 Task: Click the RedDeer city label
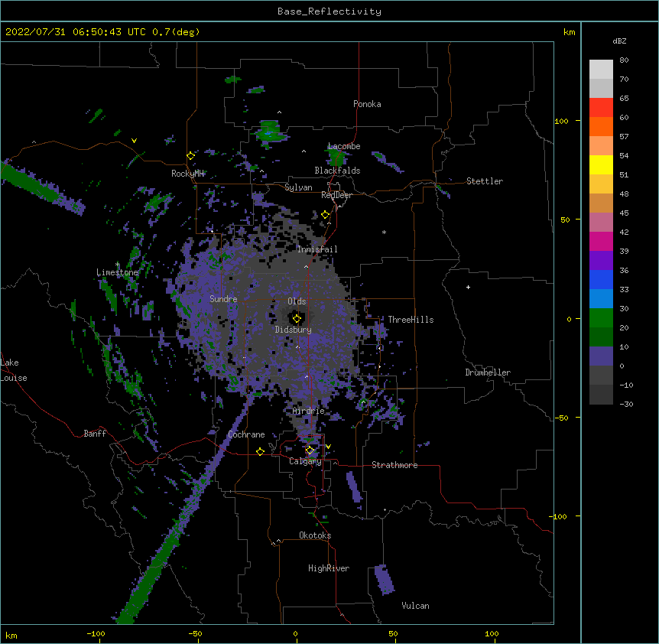[x=336, y=195]
